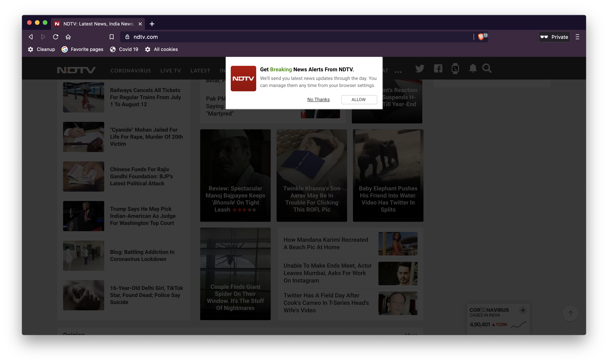Open the Covid 19 bookmark
The height and width of the screenshot is (364, 608).
click(124, 49)
